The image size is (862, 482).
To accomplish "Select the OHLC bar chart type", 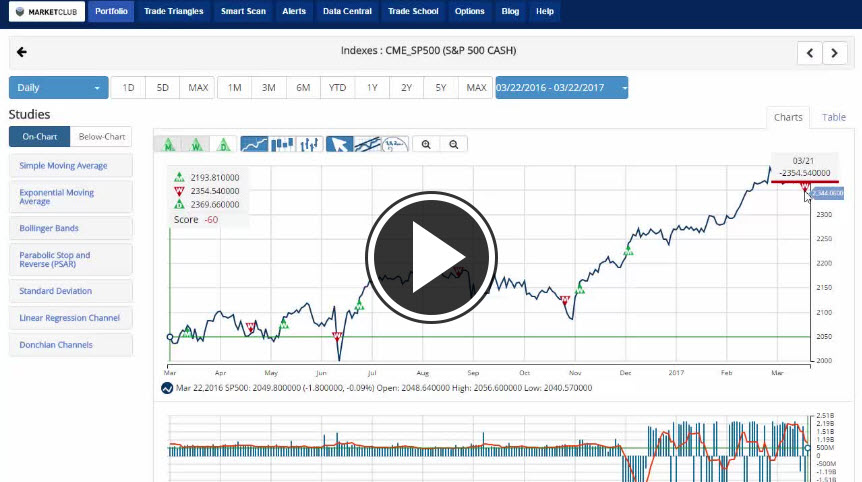I will [309, 145].
